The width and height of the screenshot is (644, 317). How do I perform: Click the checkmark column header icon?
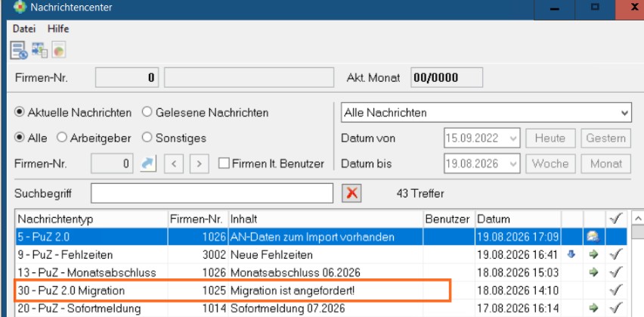pos(616,219)
